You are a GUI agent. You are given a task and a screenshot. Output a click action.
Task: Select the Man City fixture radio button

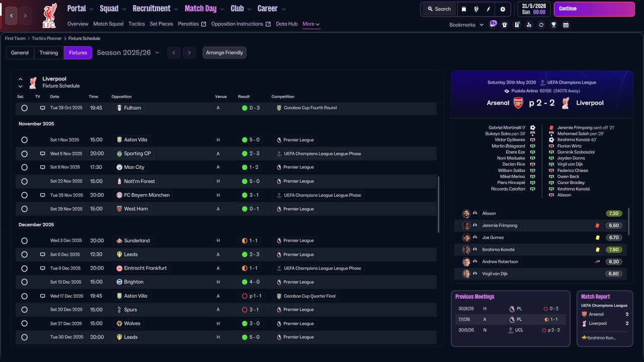(24, 167)
